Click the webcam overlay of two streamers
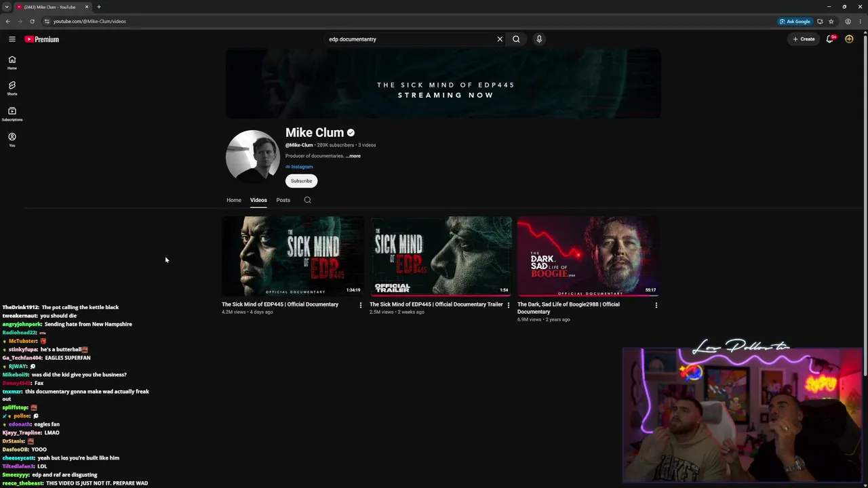Screen dimensions: 868x488 [x=742, y=415]
